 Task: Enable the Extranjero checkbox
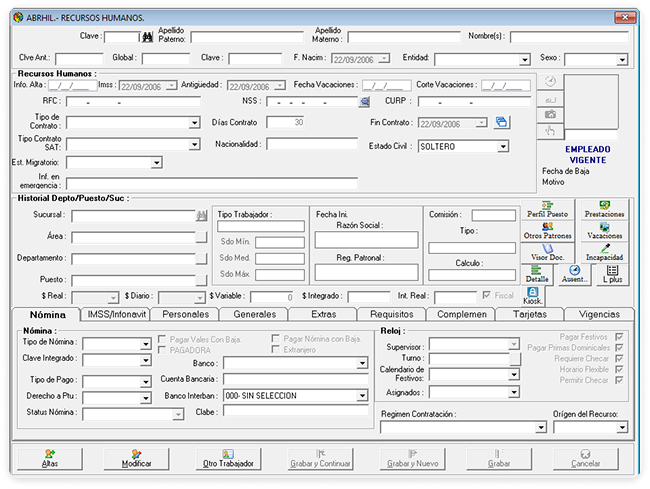(x=276, y=351)
